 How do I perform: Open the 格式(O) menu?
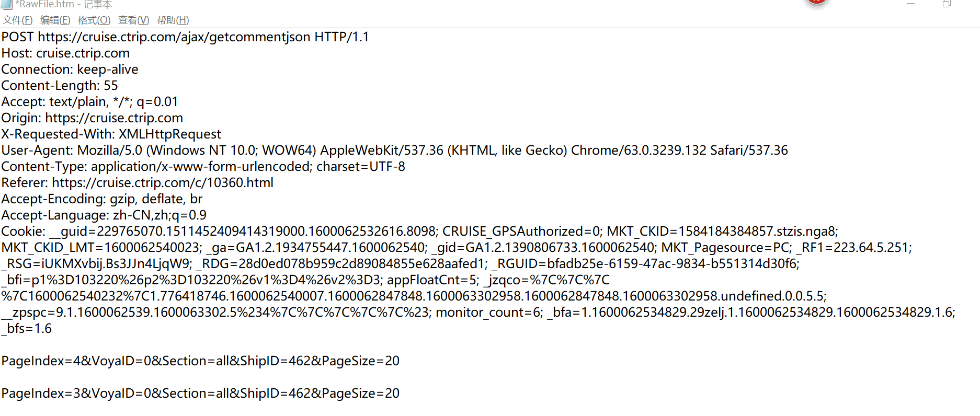point(94,20)
